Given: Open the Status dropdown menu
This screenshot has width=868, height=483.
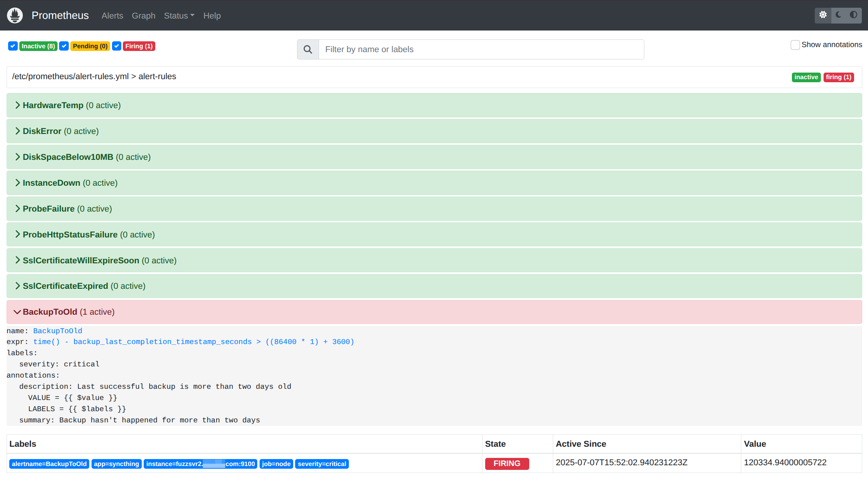Looking at the screenshot, I should click(x=179, y=15).
